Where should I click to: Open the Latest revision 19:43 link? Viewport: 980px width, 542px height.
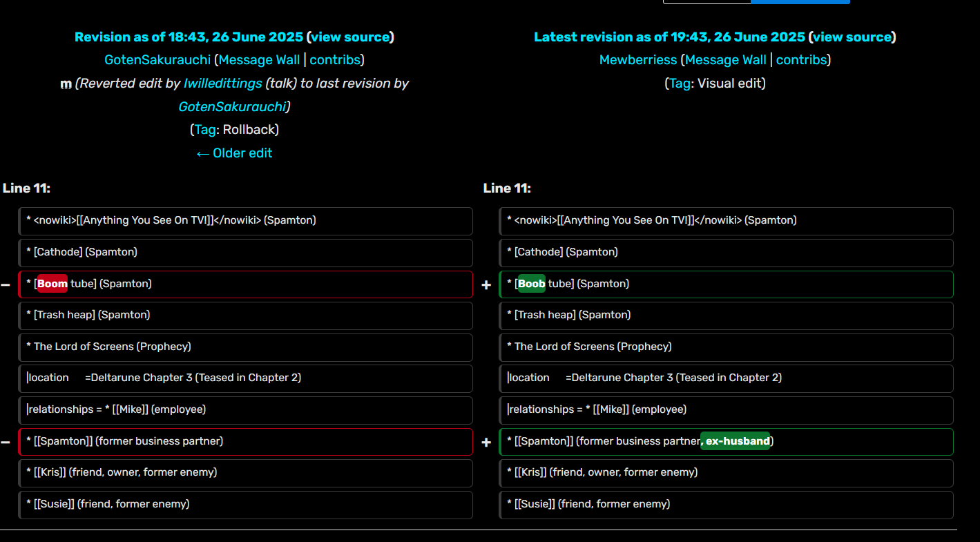(x=669, y=37)
